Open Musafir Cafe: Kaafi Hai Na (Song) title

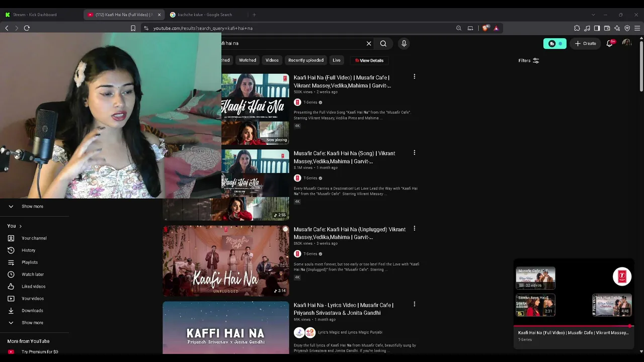tap(345, 157)
